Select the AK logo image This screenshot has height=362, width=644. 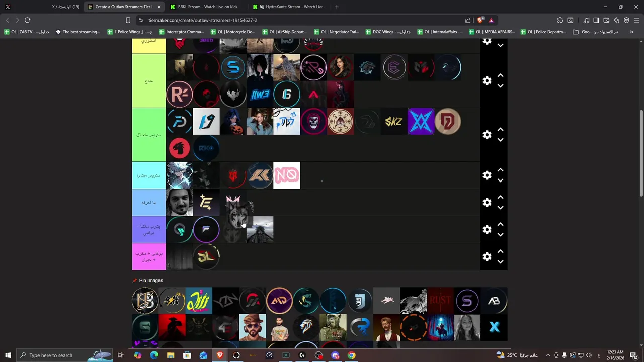click(260, 175)
